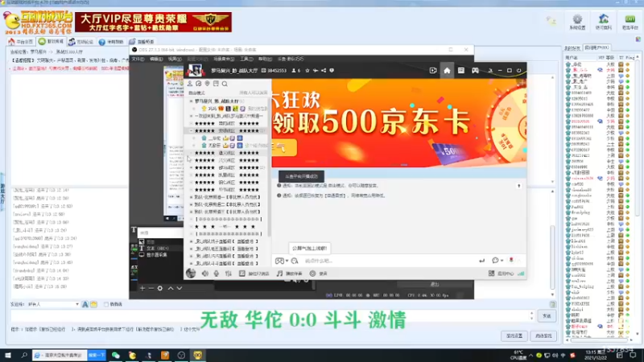Click the button left of bottom-right platform button
The height and width of the screenshot is (362, 644).
pos(514,335)
